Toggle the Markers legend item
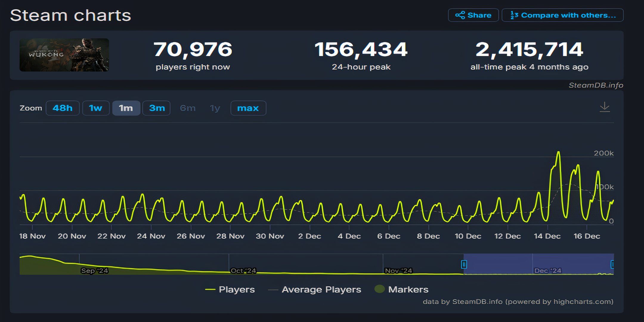644x322 pixels. (x=401, y=290)
